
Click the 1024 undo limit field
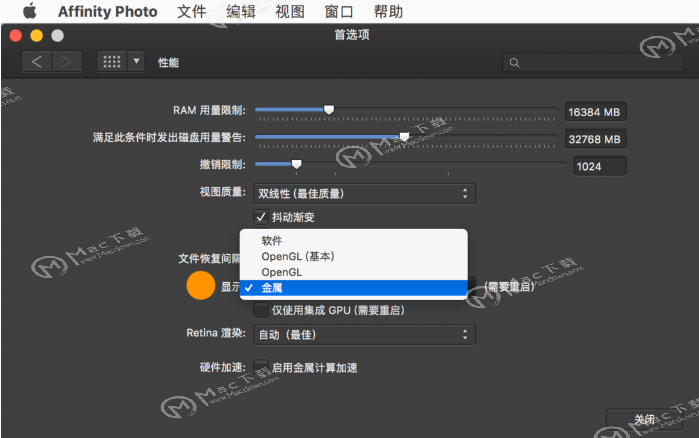click(600, 166)
